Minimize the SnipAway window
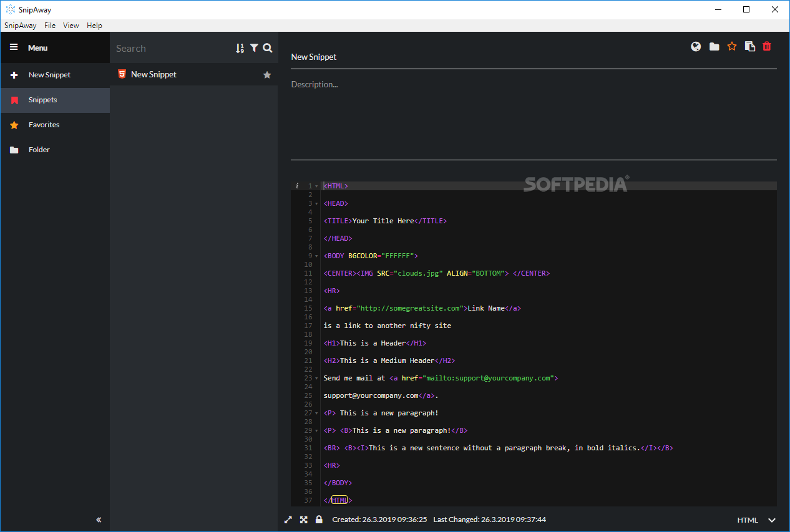790x532 pixels. [718, 9]
